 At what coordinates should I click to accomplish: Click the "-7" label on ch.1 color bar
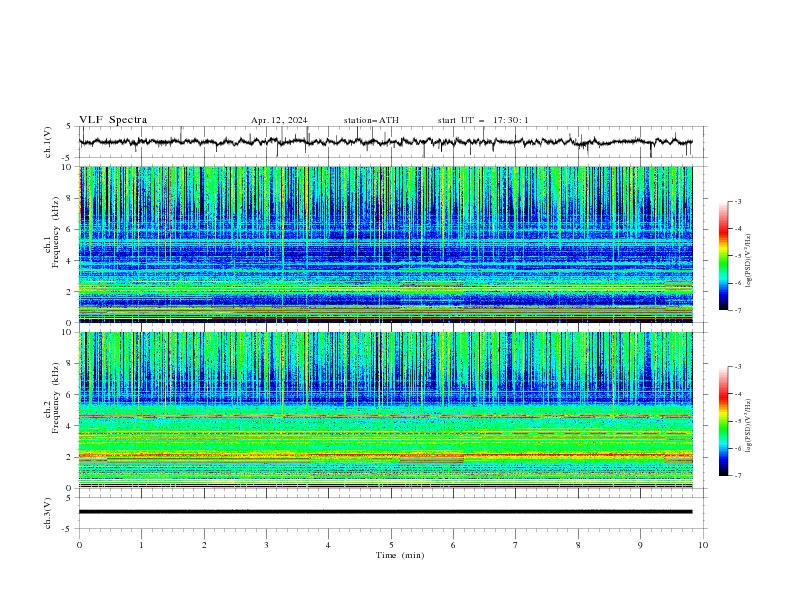738,310
